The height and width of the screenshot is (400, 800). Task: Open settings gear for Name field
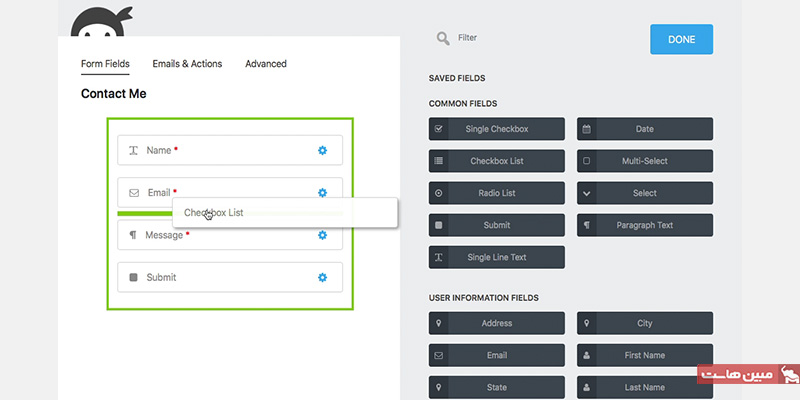(x=322, y=150)
